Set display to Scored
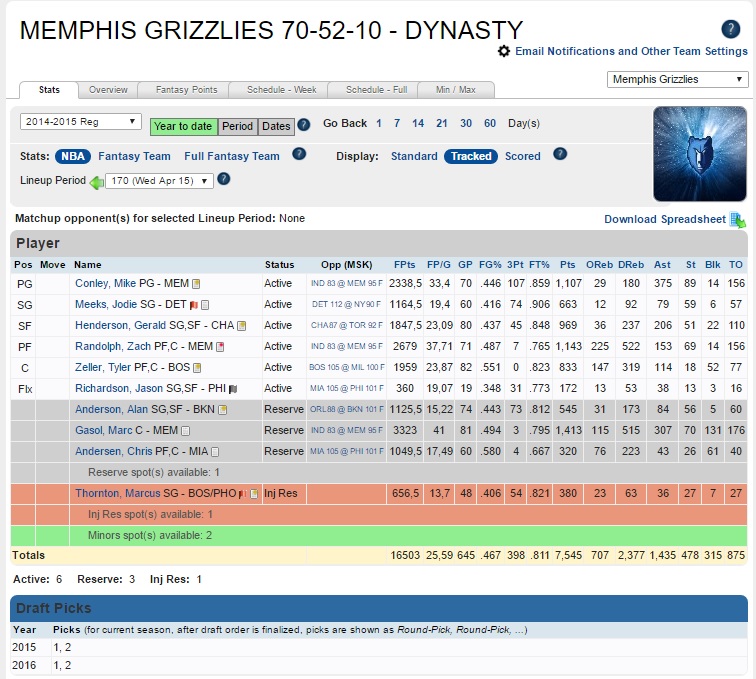The width and height of the screenshot is (756, 679). click(x=523, y=156)
